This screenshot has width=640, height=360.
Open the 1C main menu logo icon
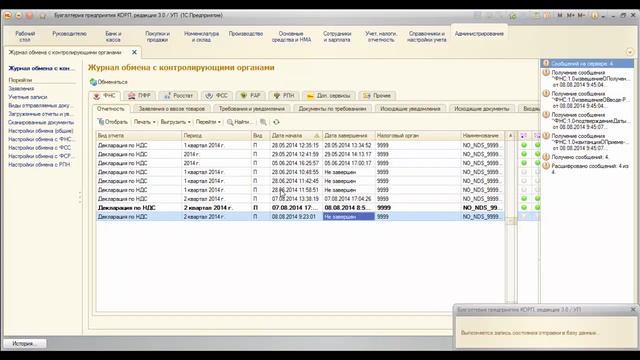click(x=8, y=16)
